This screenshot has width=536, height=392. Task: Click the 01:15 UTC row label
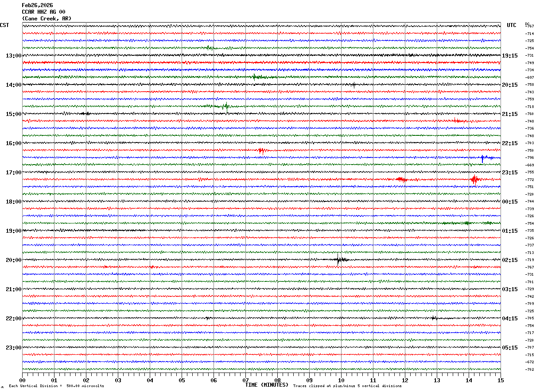coord(510,231)
